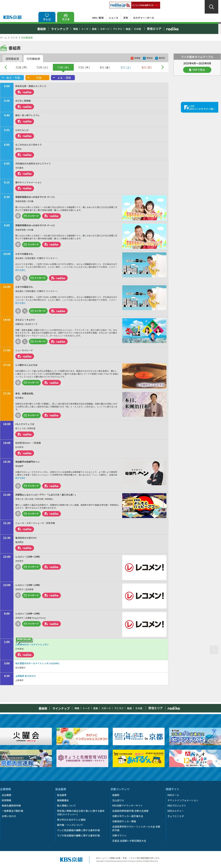
Task: Open the カルチャー / ホール menu
Action: coord(143,18)
